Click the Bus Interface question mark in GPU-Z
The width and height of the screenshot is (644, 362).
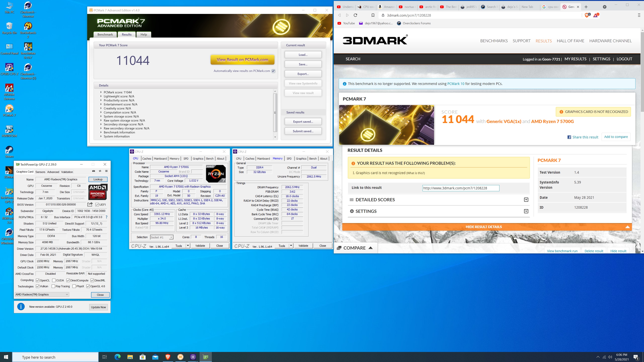pos(106,217)
